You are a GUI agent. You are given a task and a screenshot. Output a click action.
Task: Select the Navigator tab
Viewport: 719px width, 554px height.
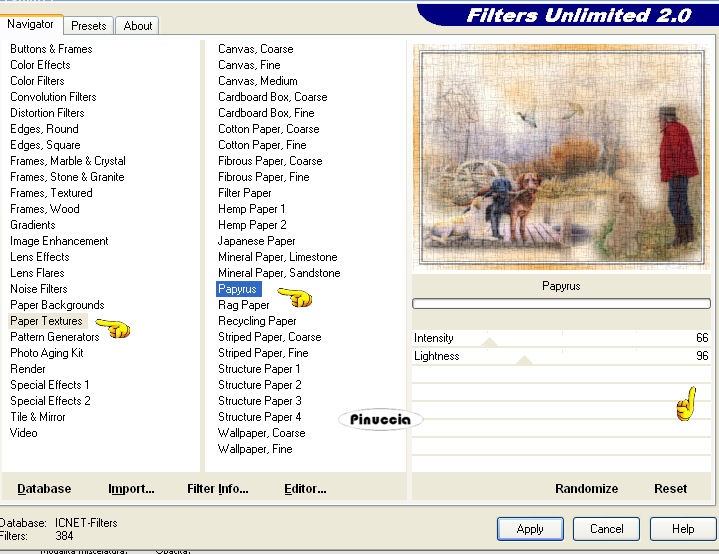[30, 24]
